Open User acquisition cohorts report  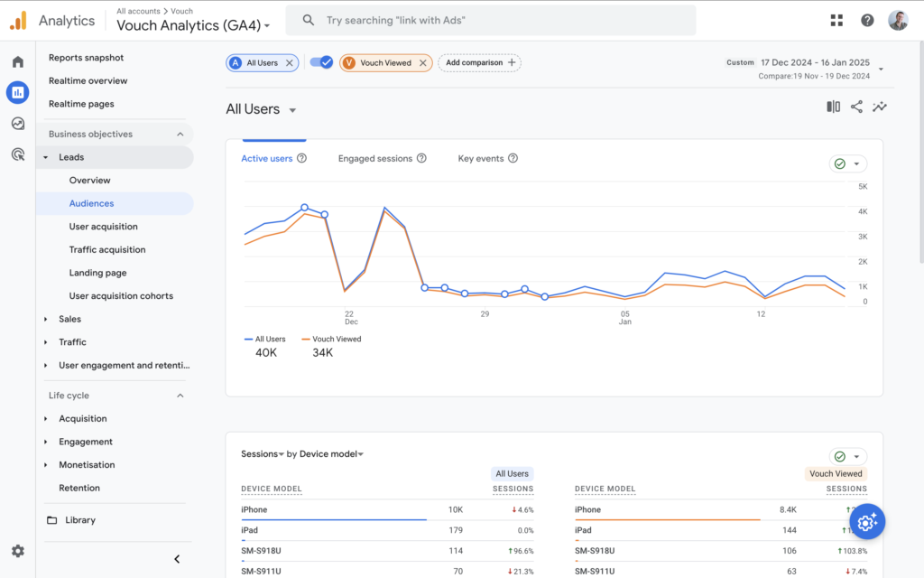click(x=121, y=296)
